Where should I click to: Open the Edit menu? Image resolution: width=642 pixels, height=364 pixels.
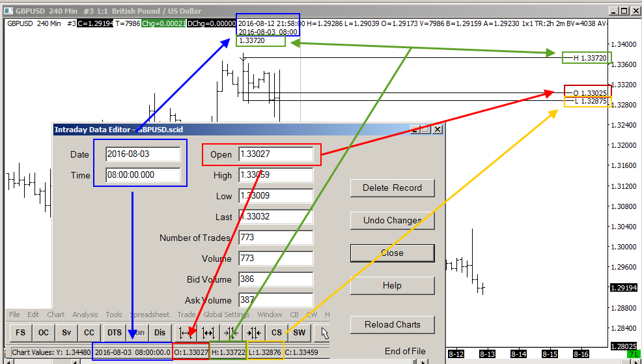(34, 315)
